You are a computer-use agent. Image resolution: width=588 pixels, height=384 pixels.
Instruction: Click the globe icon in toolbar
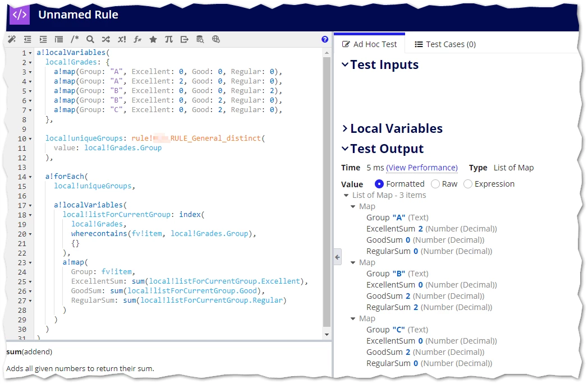216,39
